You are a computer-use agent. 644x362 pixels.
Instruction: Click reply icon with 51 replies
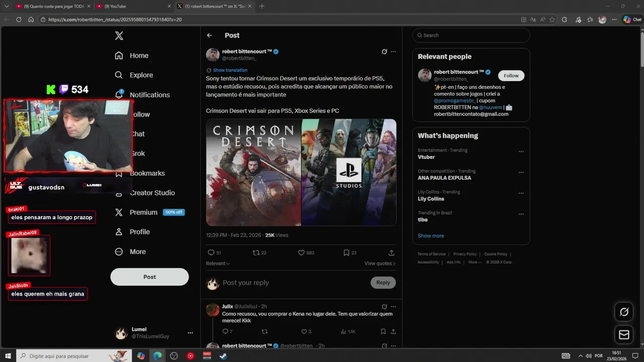tap(214, 253)
